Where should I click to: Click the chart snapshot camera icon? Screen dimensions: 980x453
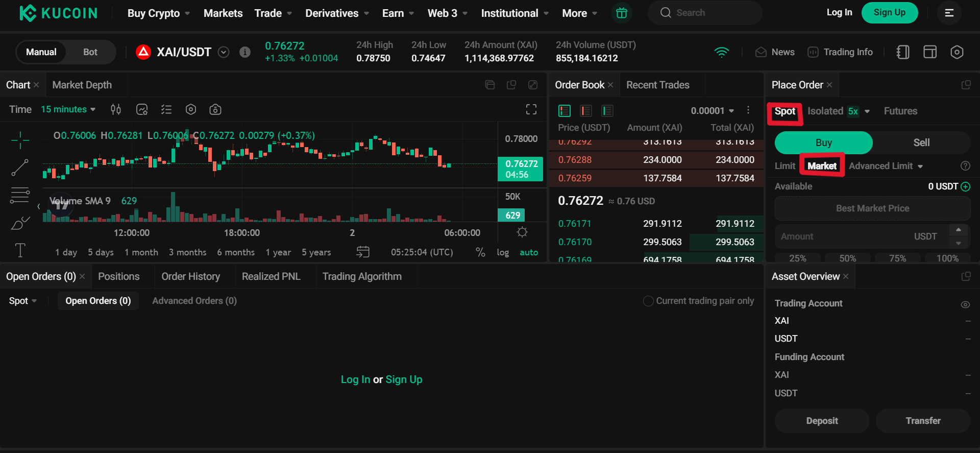(215, 109)
